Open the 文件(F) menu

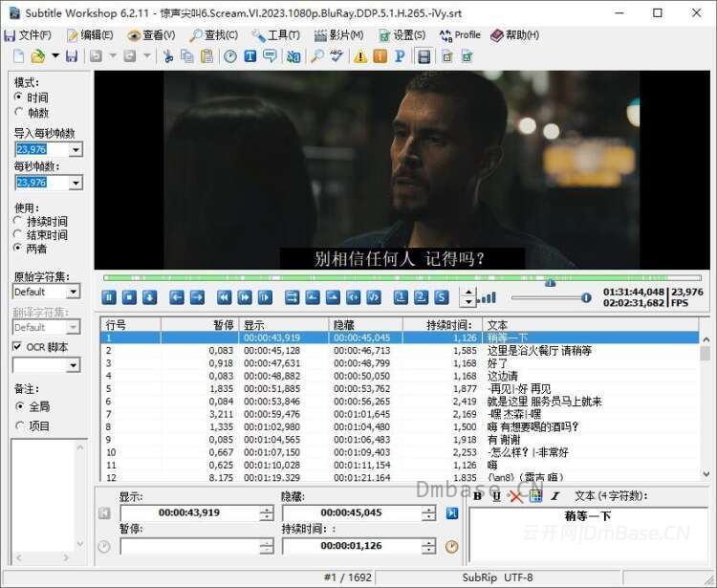[28, 35]
